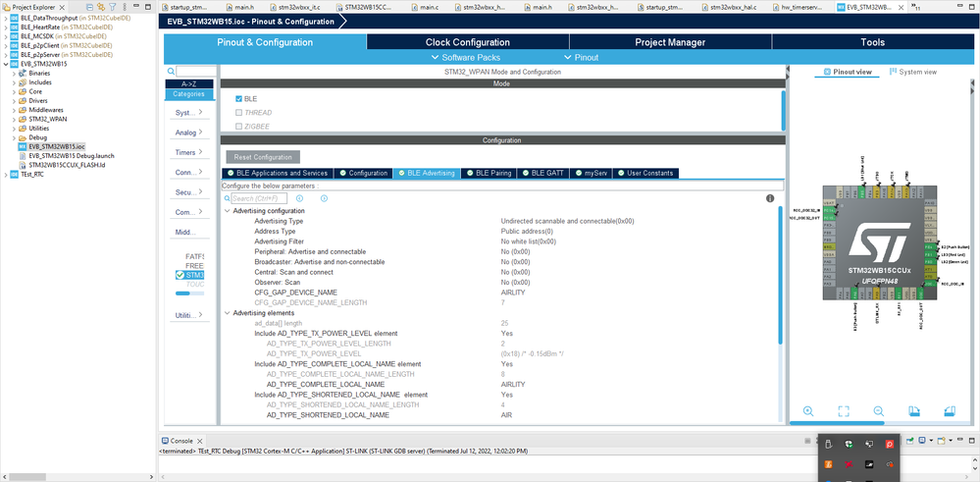Collapse all in Project Explorer
Image resolution: width=980 pixels, height=482 pixels.
pyautogui.click(x=90, y=7)
